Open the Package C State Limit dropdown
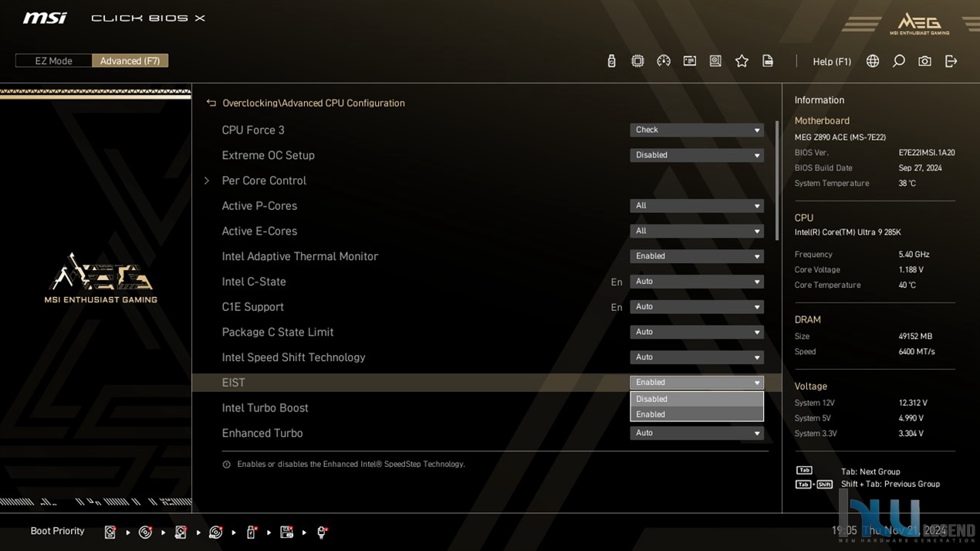The image size is (980, 551). 697,332
